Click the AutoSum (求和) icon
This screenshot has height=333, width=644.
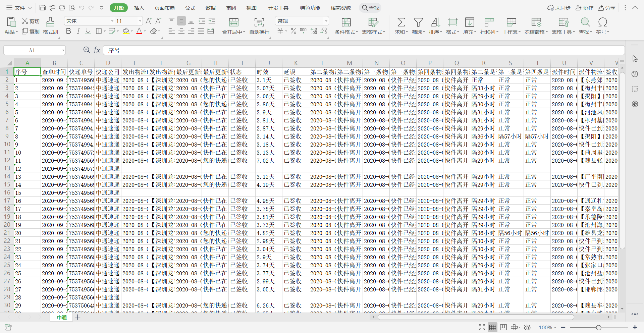[401, 22]
